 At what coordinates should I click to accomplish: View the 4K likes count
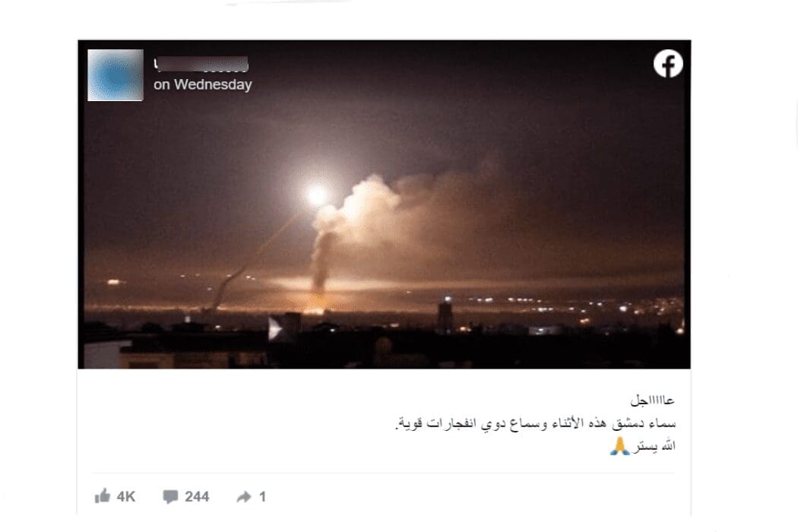point(126,496)
